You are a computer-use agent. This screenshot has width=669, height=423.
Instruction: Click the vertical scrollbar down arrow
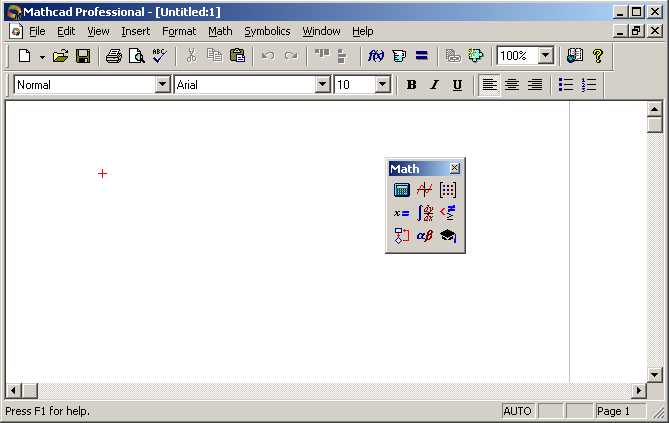pos(654,375)
